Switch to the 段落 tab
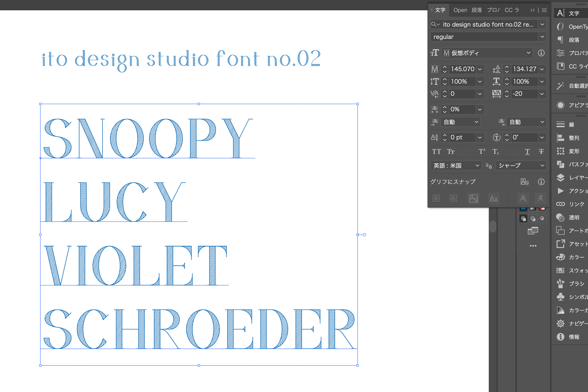Image resolution: width=588 pixels, height=392 pixels. 477,10
